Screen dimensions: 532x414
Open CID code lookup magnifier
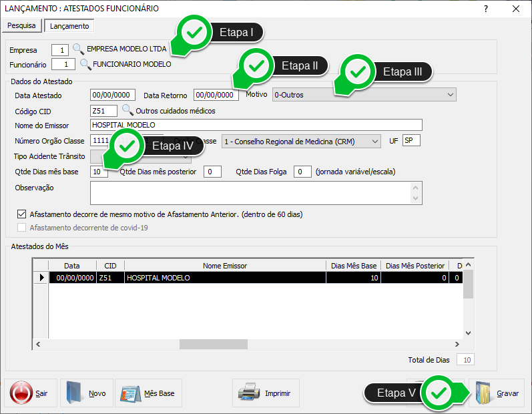[x=127, y=110]
